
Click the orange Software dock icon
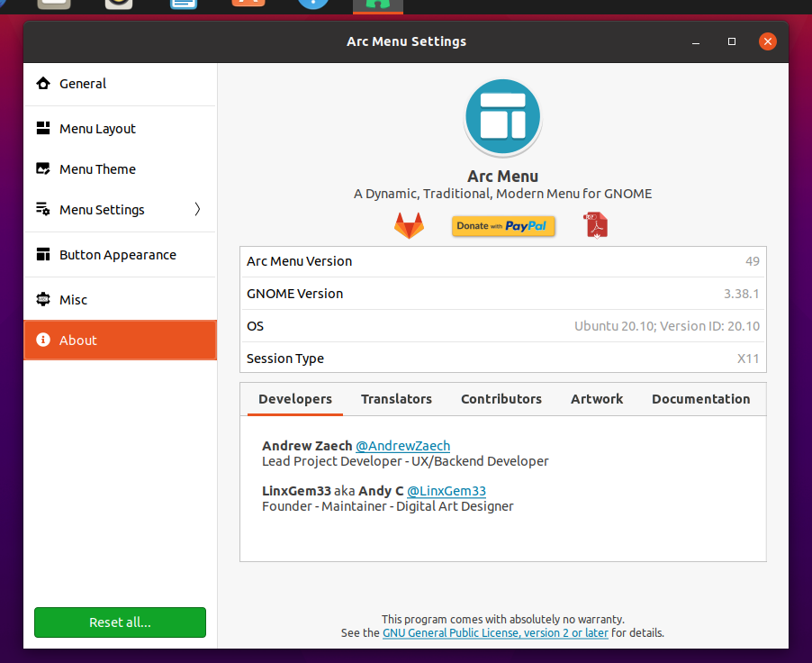(248, 4)
